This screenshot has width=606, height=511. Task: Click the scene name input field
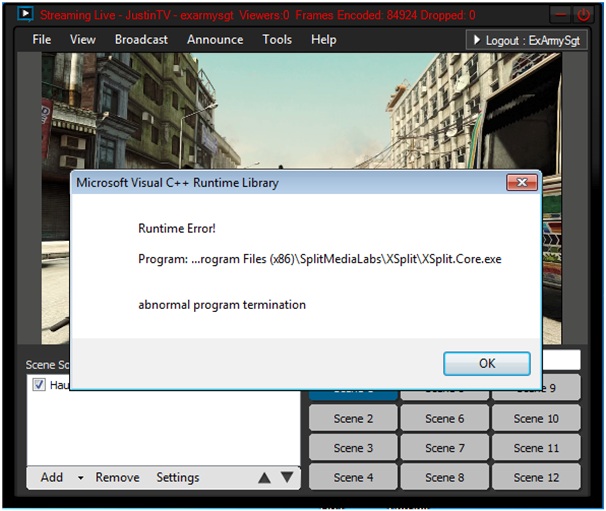[x=562, y=360]
